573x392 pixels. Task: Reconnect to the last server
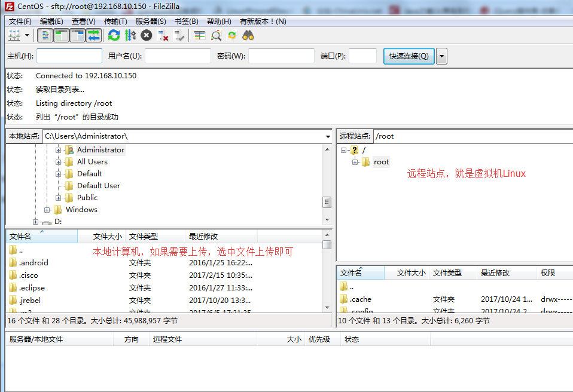click(179, 35)
